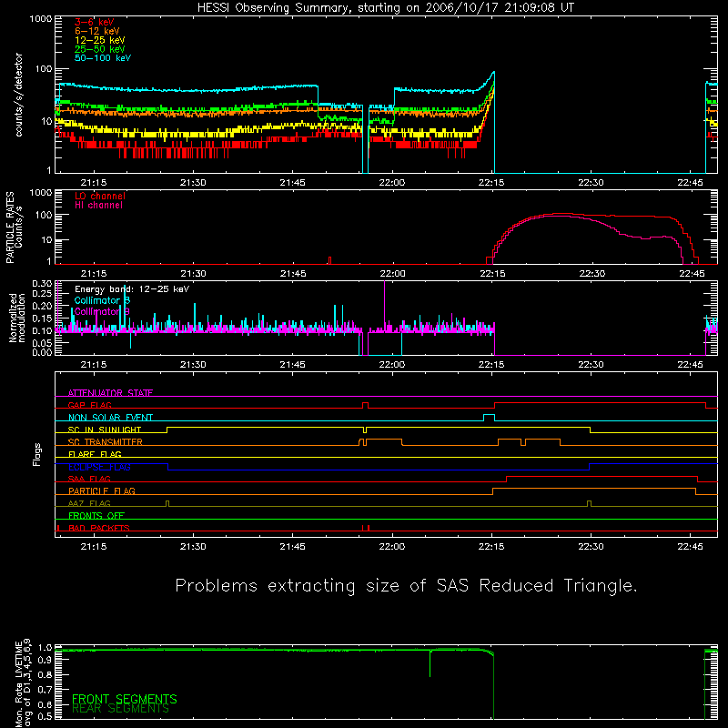This screenshot has height=728, width=728.
Task: Click the 'counts/s/detector' axis label
Action: [x=18, y=95]
